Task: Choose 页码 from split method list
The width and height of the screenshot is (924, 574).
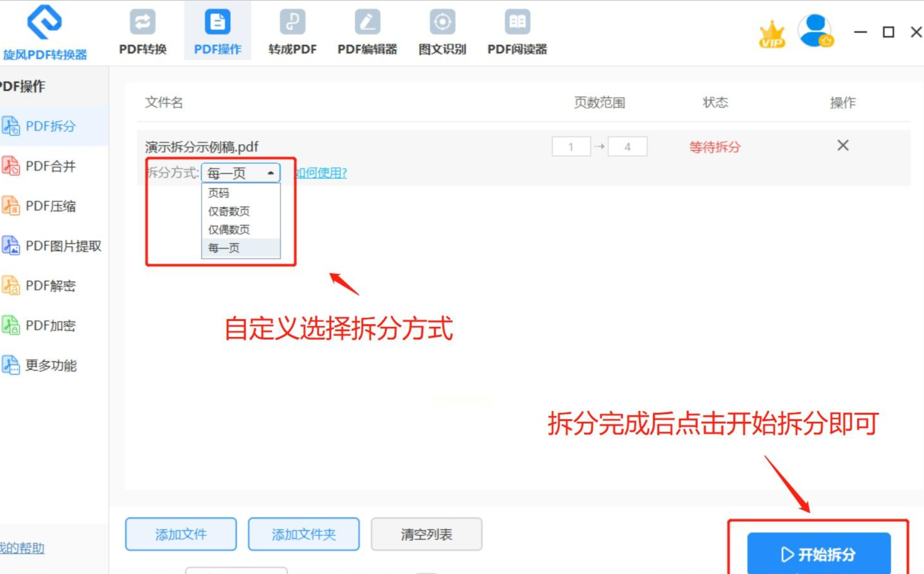Action: point(219,193)
